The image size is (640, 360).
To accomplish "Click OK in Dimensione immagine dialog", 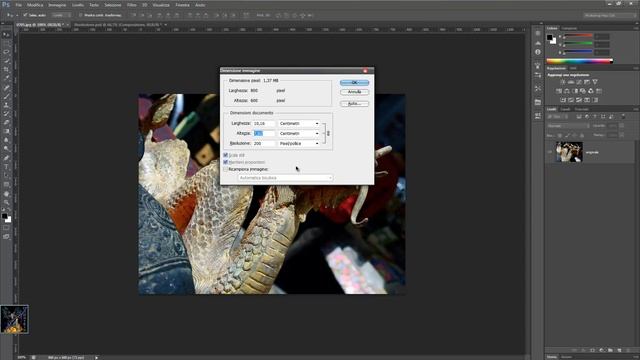I will click(354, 82).
